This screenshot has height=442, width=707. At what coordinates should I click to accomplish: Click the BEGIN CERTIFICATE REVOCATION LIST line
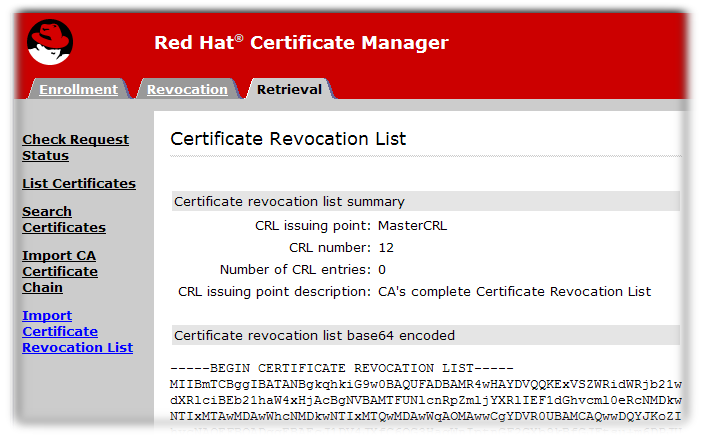(341, 368)
